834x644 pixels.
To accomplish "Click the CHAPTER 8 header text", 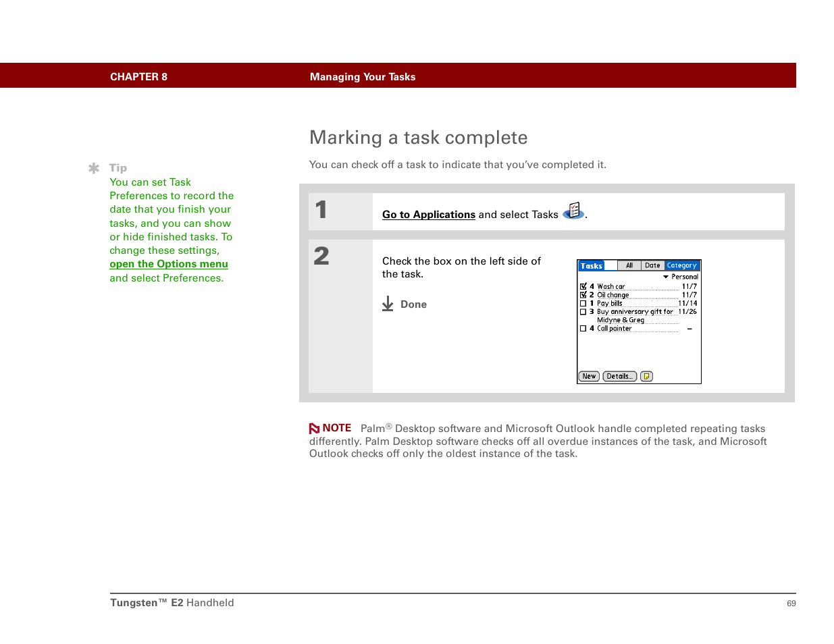I will point(138,77).
